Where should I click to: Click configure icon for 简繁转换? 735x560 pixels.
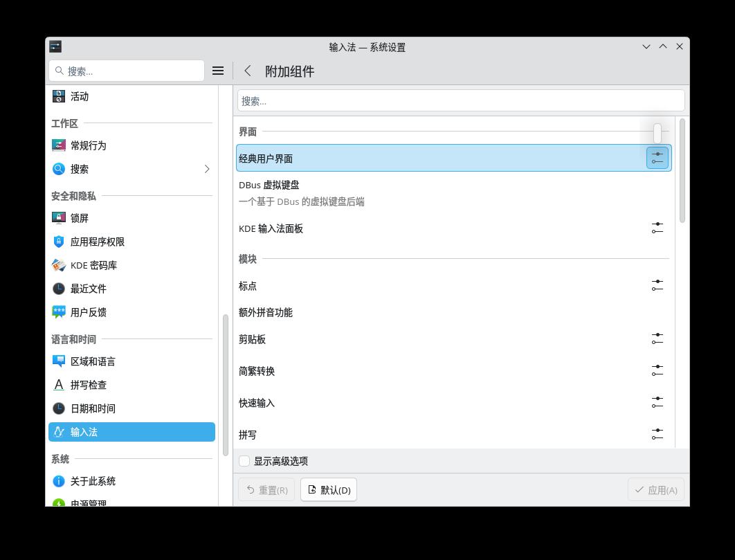[657, 370]
